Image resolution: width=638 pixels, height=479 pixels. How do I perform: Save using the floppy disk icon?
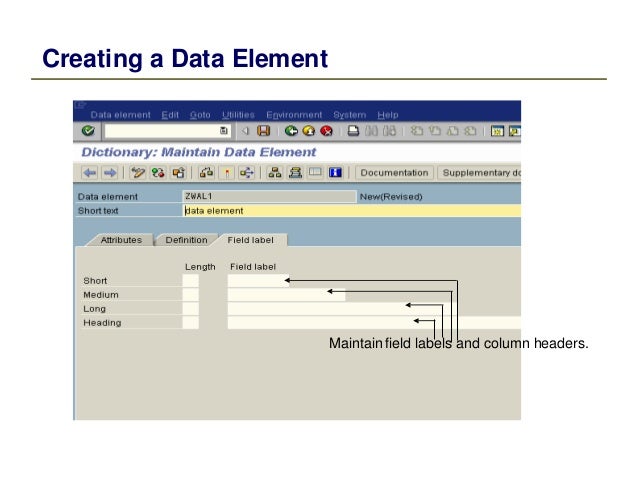click(x=264, y=131)
